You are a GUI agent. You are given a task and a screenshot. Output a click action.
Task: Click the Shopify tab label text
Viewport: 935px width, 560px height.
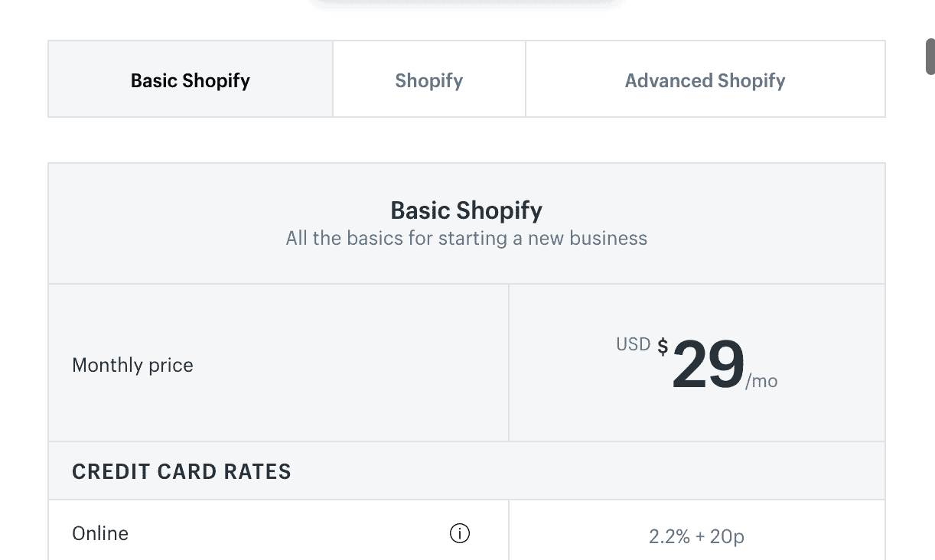point(428,80)
